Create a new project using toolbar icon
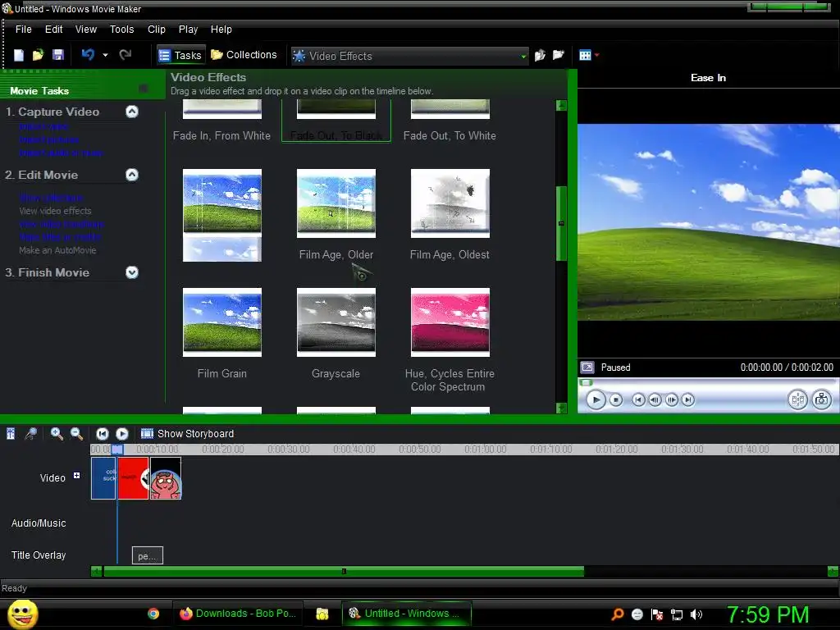 [19, 55]
